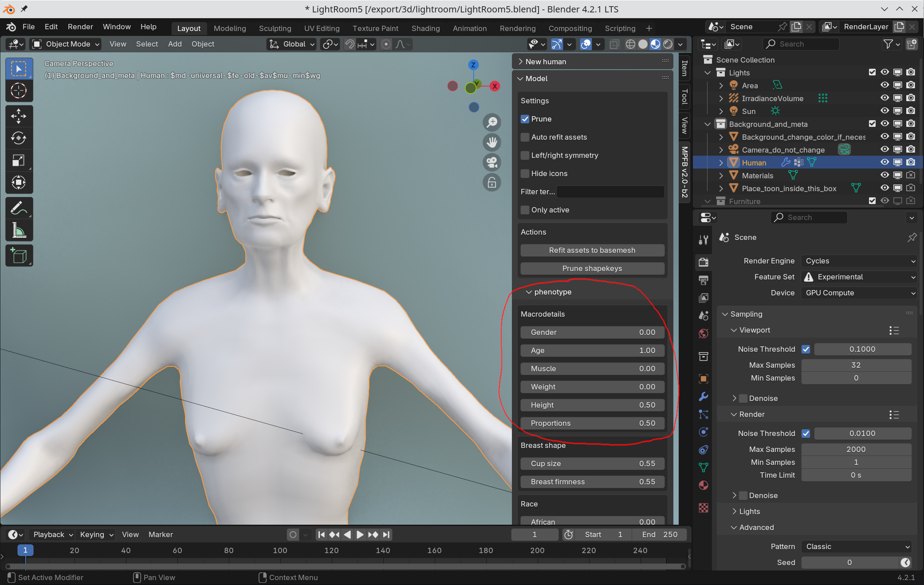Expand the Human object in outliner
This screenshot has width=924, height=585.
coord(721,163)
